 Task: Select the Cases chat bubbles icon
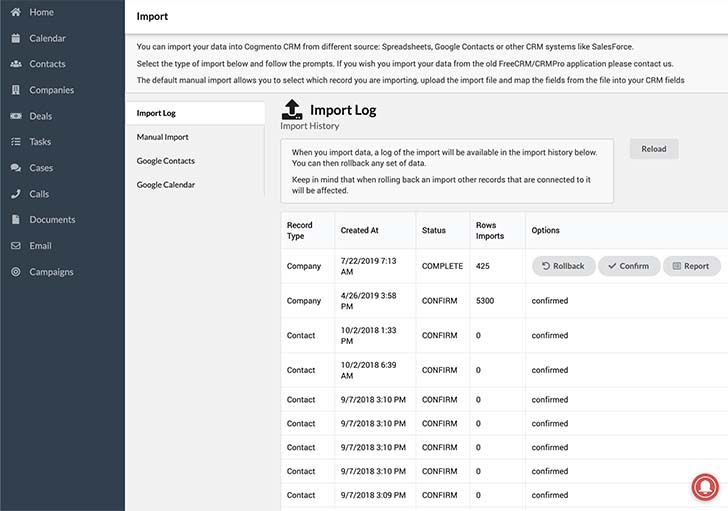[16, 168]
